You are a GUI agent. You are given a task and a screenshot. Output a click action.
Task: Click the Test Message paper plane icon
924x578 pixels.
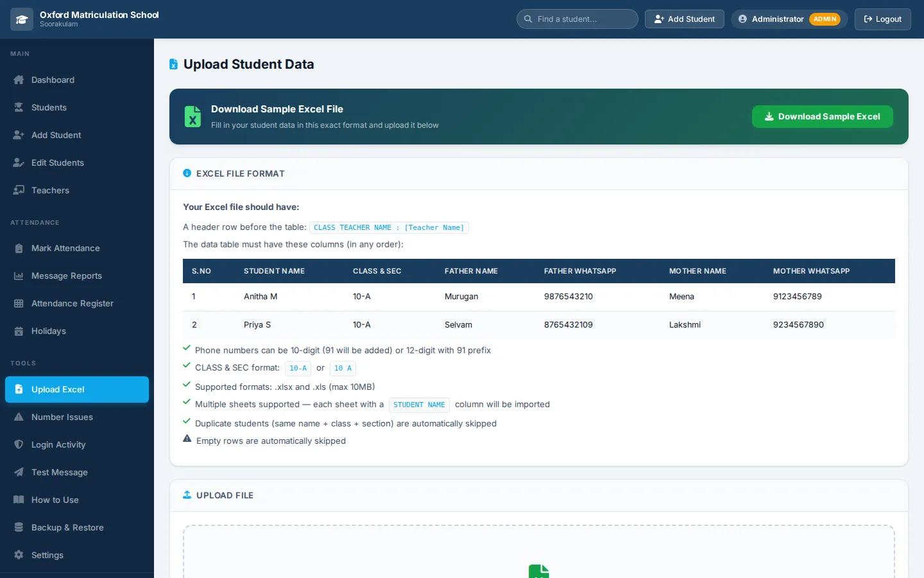[x=19, y=472]
